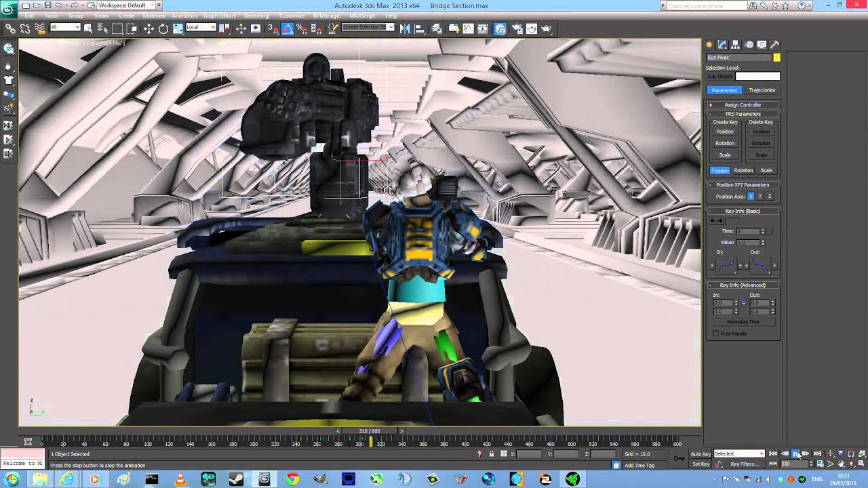Toggle Percent Snap
Screen dimensions: 868x488
point(300,28)
